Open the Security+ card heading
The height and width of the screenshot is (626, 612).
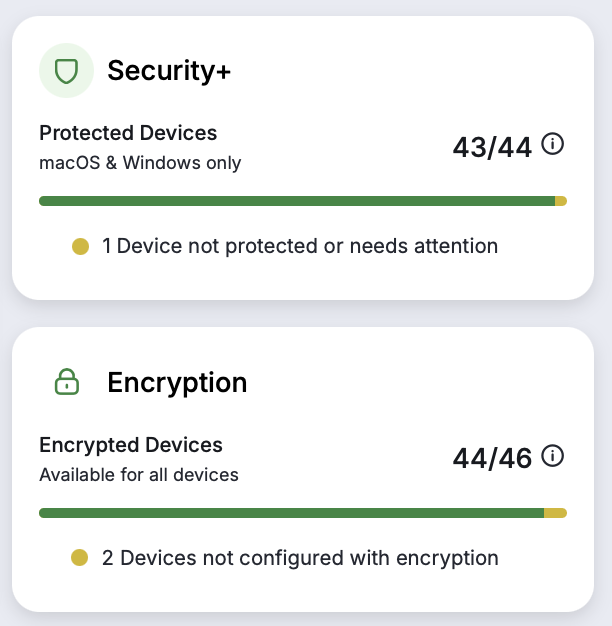(170, 70)
